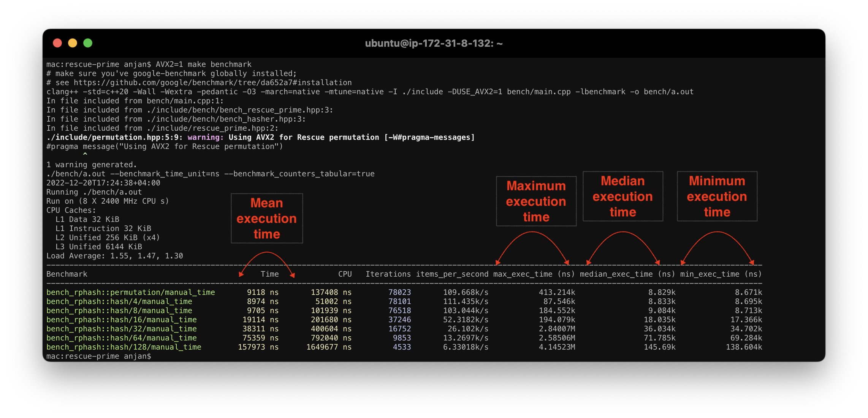Click the Benchmark column header
Screen dimensions: 868x418
point(67,274)
